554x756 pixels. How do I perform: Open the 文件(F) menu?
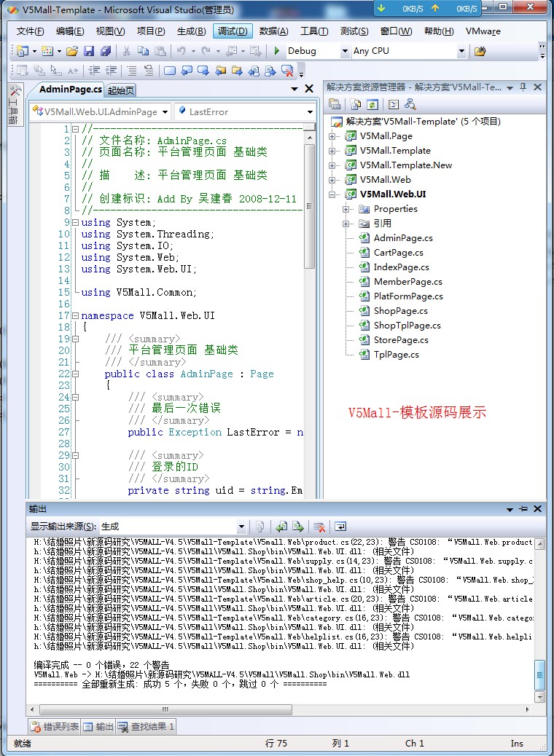pos(31,31)
